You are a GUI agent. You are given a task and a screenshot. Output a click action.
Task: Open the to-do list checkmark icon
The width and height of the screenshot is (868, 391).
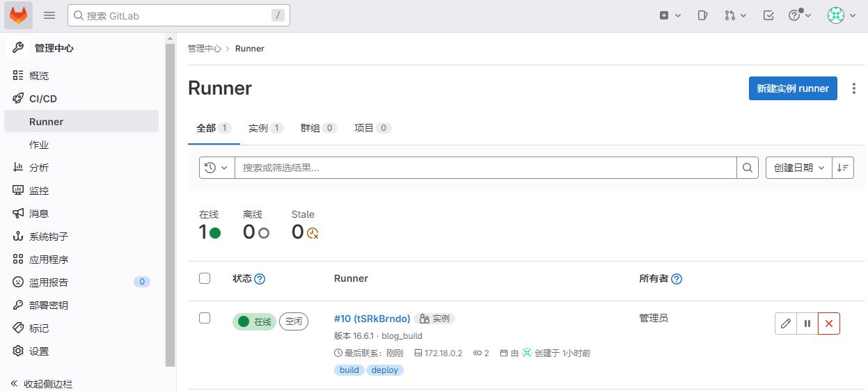click(x=768, y=15)
